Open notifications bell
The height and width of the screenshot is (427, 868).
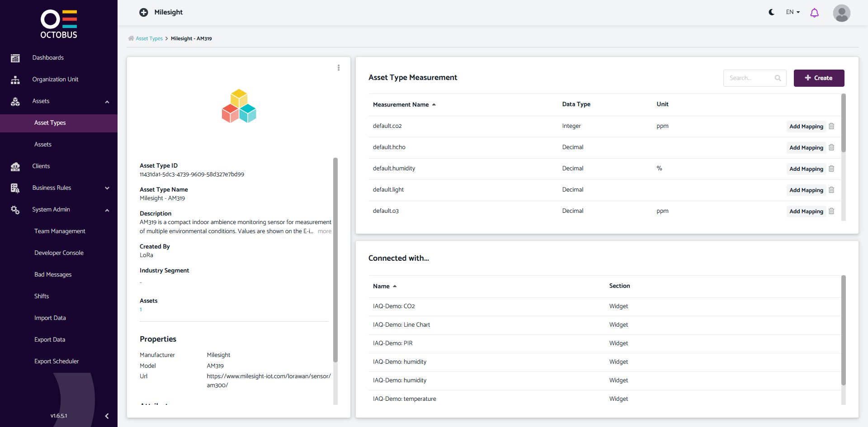[x=814, y=13]
